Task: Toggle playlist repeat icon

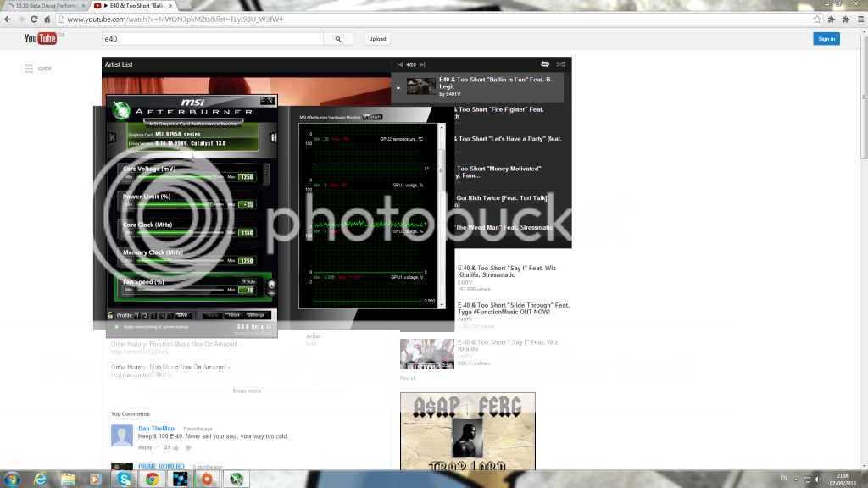Action: pyautogui.click(x=545, y=64)
